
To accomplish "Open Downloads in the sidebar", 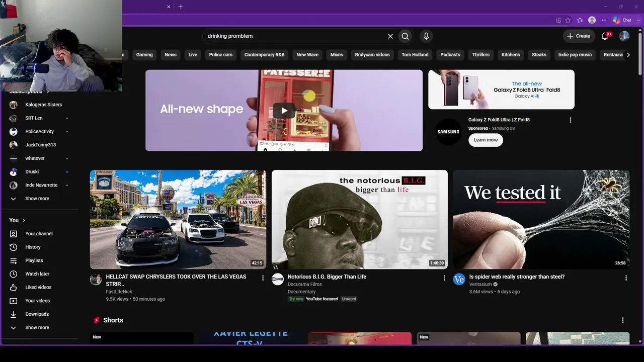I will pyautogui.click(x=39, y=314).
